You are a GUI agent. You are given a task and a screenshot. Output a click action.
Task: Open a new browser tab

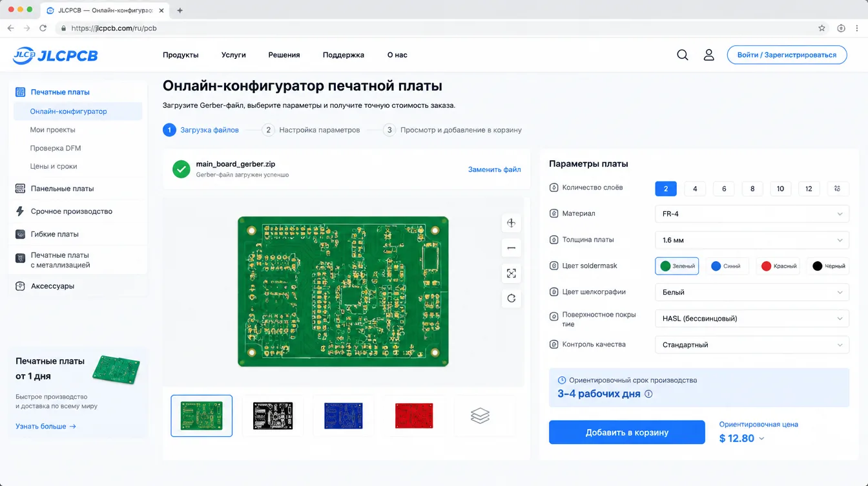(180, 10)
